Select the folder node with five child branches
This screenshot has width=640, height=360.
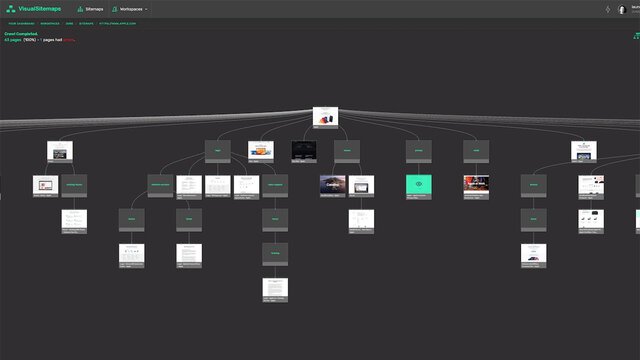(218, 151)
